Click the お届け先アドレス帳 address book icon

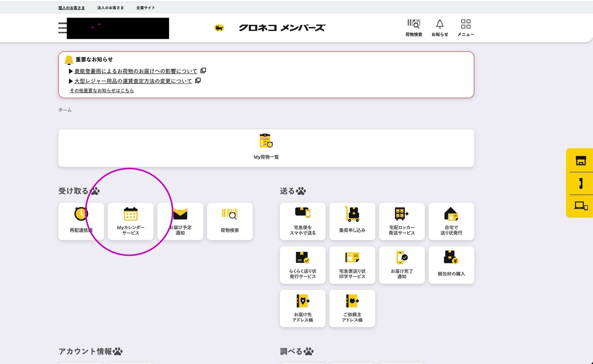point(303,308)
